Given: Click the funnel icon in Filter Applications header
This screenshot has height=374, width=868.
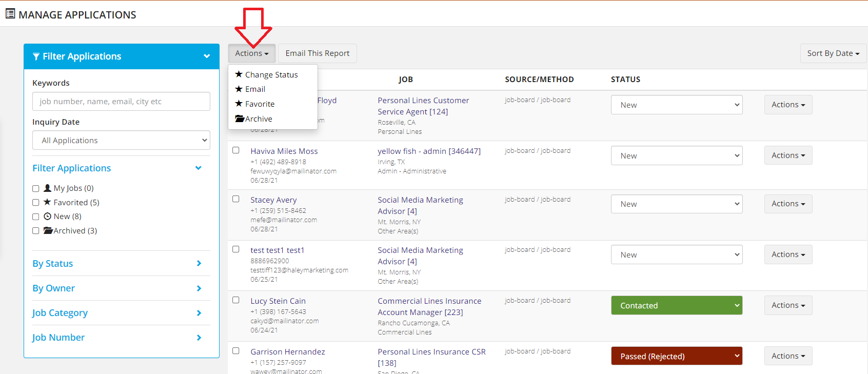Looking at the screenshot, I should click(36, 56).
